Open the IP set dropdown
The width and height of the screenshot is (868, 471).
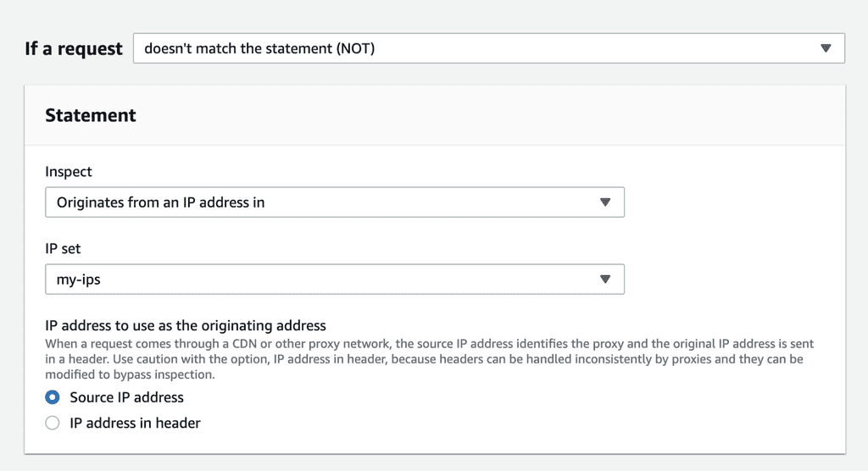click(x=334, y=279)
